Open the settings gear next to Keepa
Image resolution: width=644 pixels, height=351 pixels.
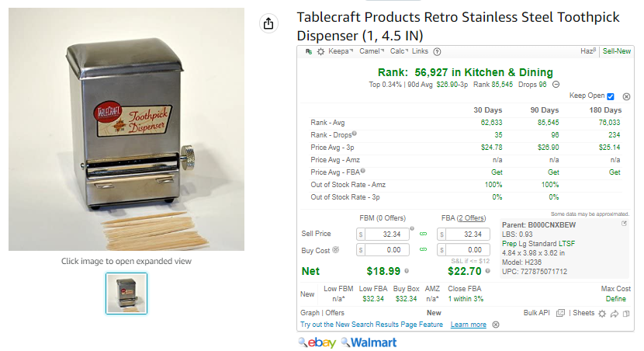click(320, 52)
